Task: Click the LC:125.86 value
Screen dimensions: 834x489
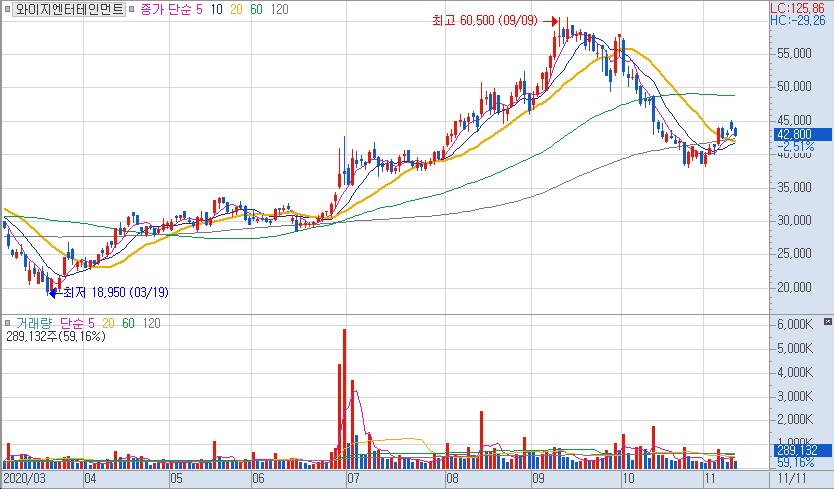Action: tap(798, 8)
